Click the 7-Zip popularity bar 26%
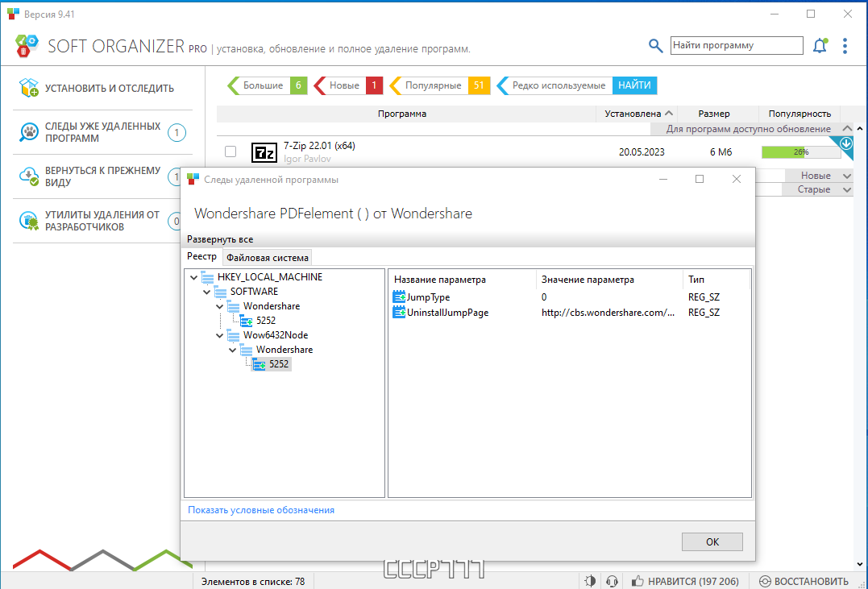Viewport: 868px width, 589px height. [x=801, y=151]
